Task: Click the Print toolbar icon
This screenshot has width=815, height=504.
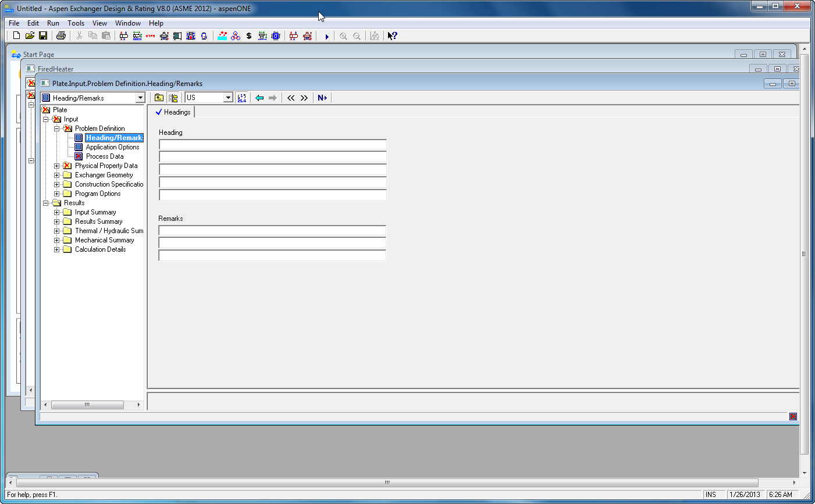Action: click(x=60, y=35)
